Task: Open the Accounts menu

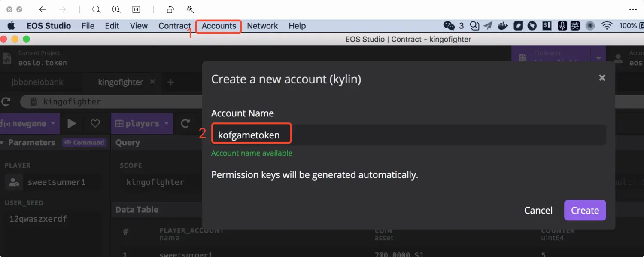Action: [219, 26]
